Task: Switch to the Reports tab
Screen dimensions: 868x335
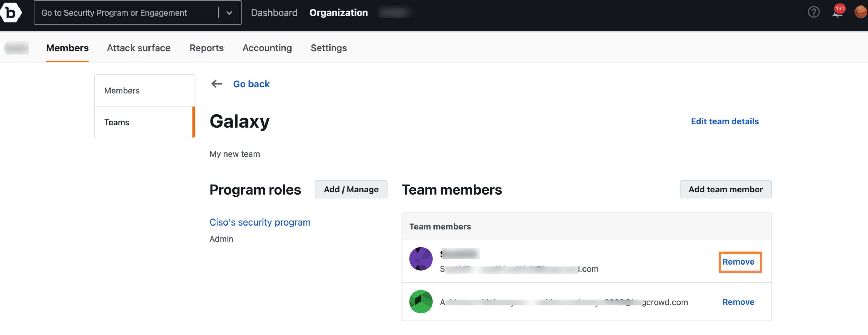Action: click(x=206, y=47)
